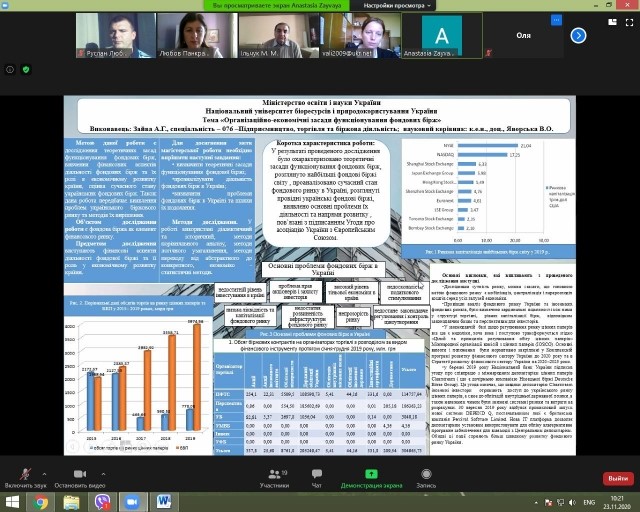Open meeting information icon

tap(10, 69)
